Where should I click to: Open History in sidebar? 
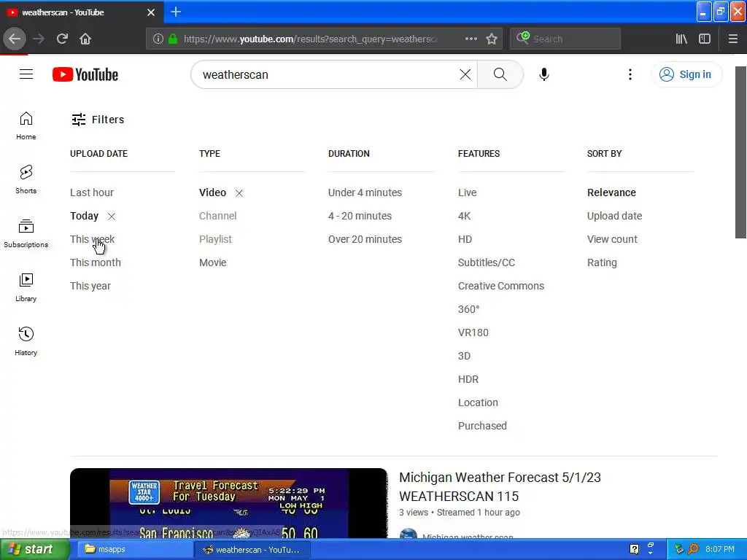pos(26,341)
